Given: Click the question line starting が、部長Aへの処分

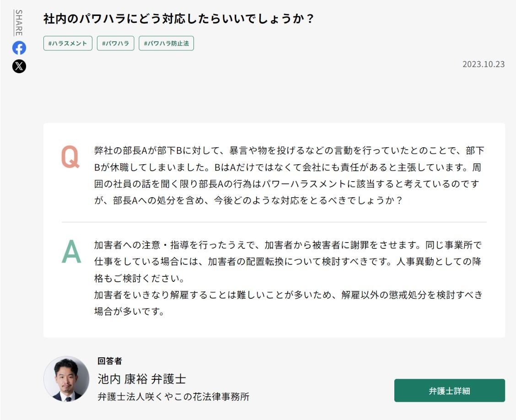Looking at the screenshot, I should [248, 201].
